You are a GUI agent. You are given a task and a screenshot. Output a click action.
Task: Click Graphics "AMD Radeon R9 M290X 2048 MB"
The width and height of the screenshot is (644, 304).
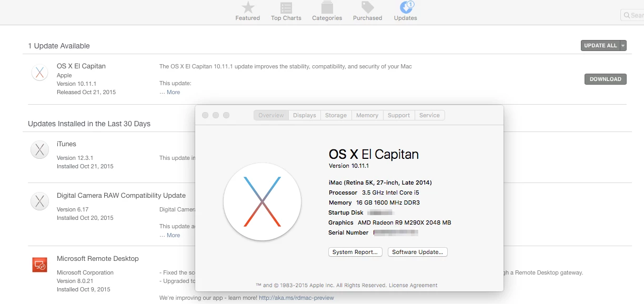pyautogui.click(x=405, y=222)
